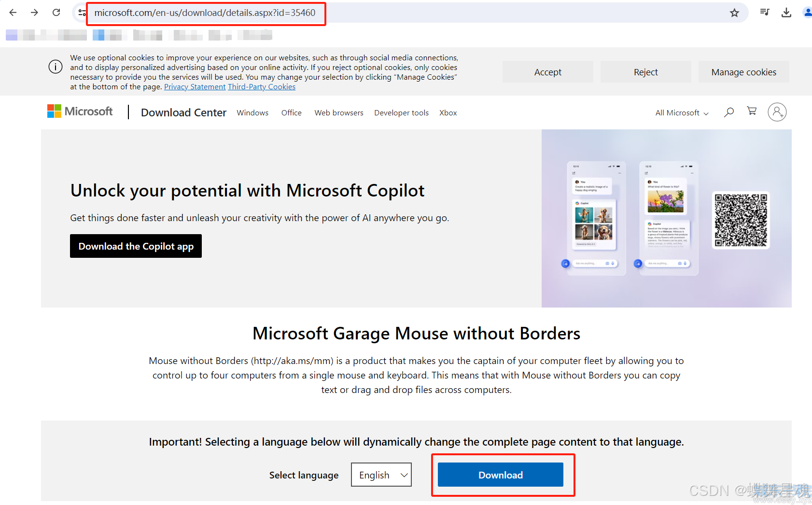Click the Microsoft logo
Image resolution: width=812 pixels, height=505 pixels.
[x=80, y=112]
